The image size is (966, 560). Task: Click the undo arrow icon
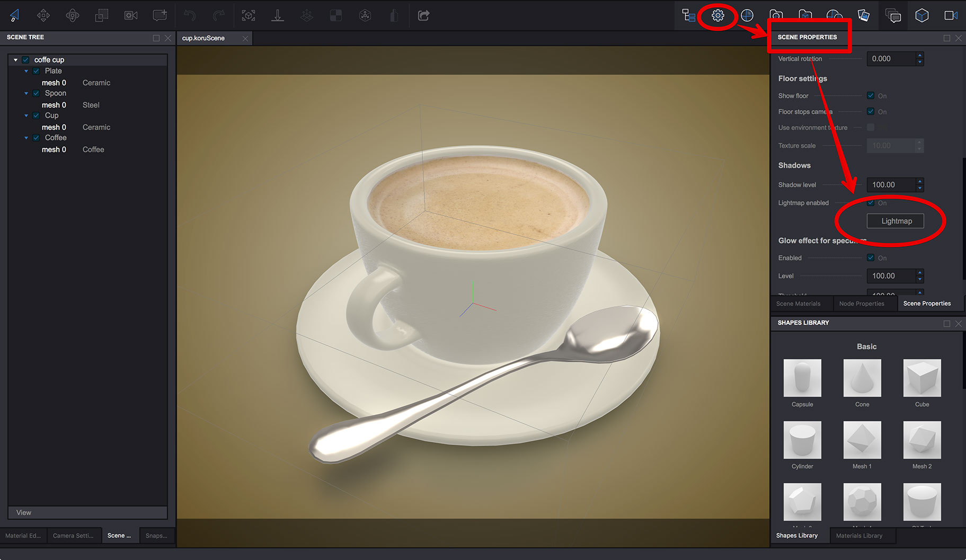190,15
